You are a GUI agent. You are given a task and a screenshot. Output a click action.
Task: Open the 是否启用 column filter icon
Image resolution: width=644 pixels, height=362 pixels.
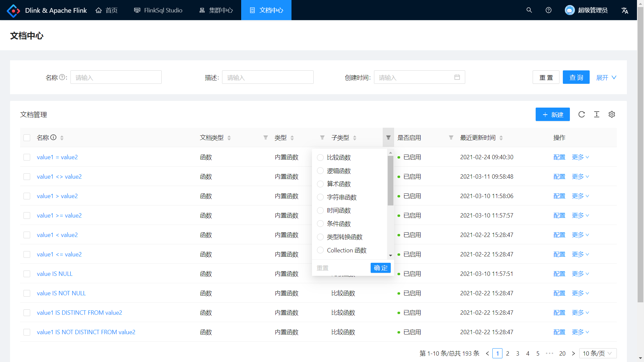(451, 137)
